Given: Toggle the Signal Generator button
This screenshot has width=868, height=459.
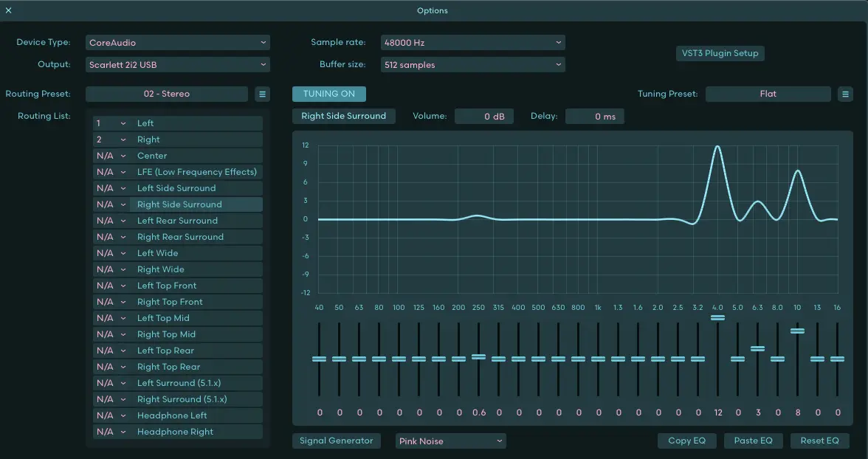Looking at the screenshot, I should [x=337, y=441].
